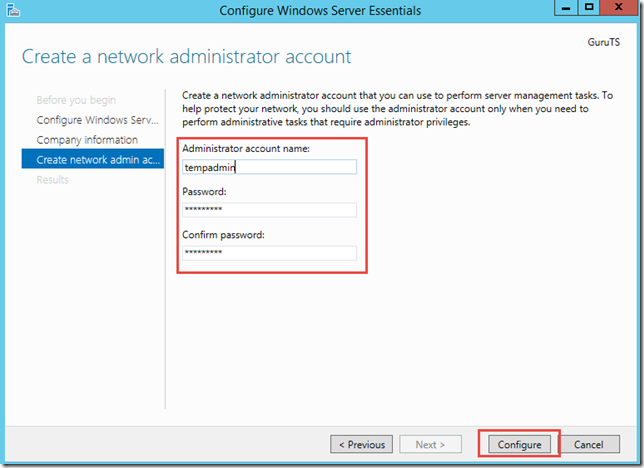Select the 'Before you begin' step
This screenshot has width=644, height=468.
pos(76,100)
